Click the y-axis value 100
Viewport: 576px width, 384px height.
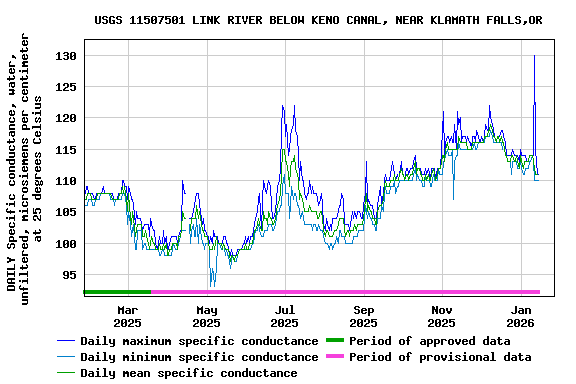(66, 244)
